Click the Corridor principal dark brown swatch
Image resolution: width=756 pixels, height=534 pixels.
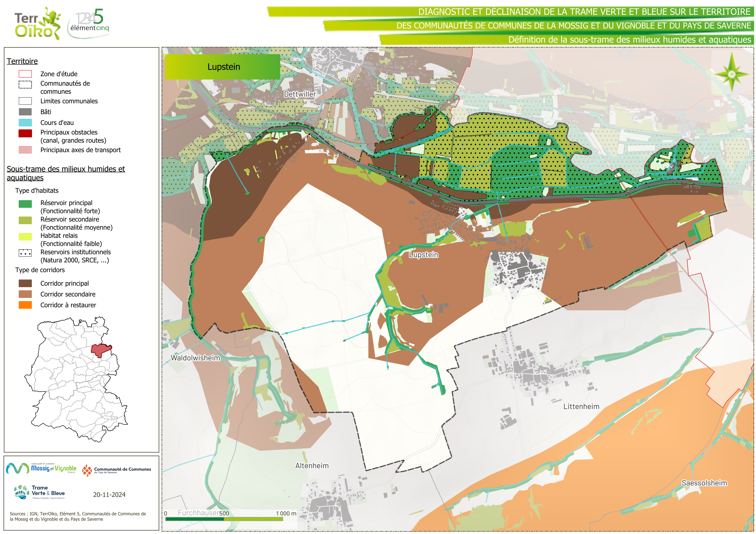coord(25,283)
